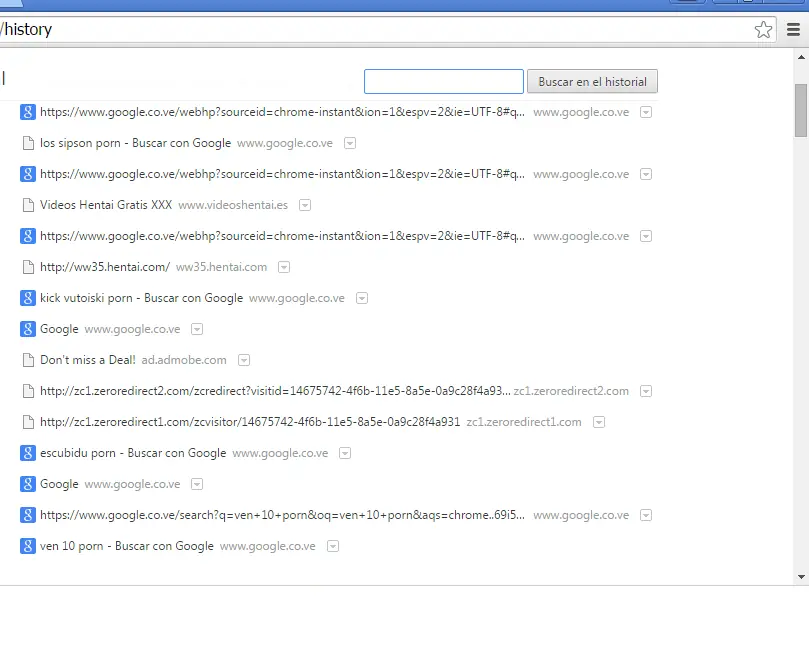Image resolution: width=809 pixels, height=654 pixels.
Task: Click Google favicon beside 'ven 10 porn - Buscar con Google'
Action: pos(28,546)
